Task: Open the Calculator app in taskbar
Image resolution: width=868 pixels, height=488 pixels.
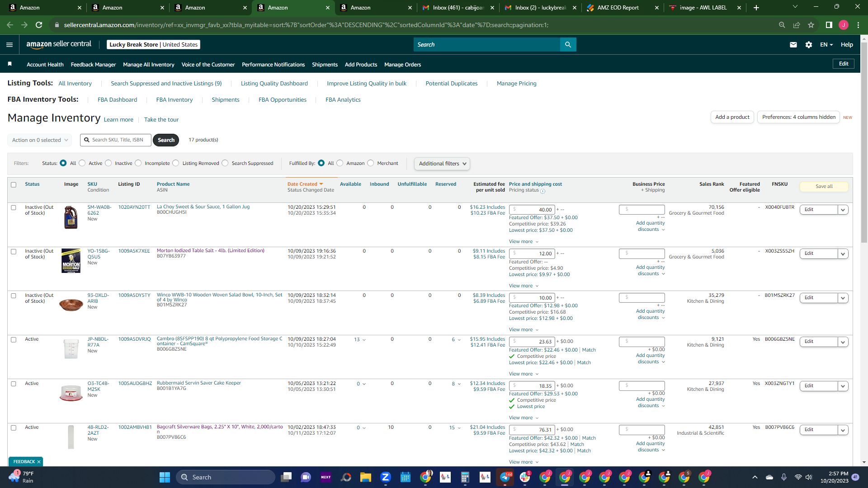Action: tap(465, 477)
